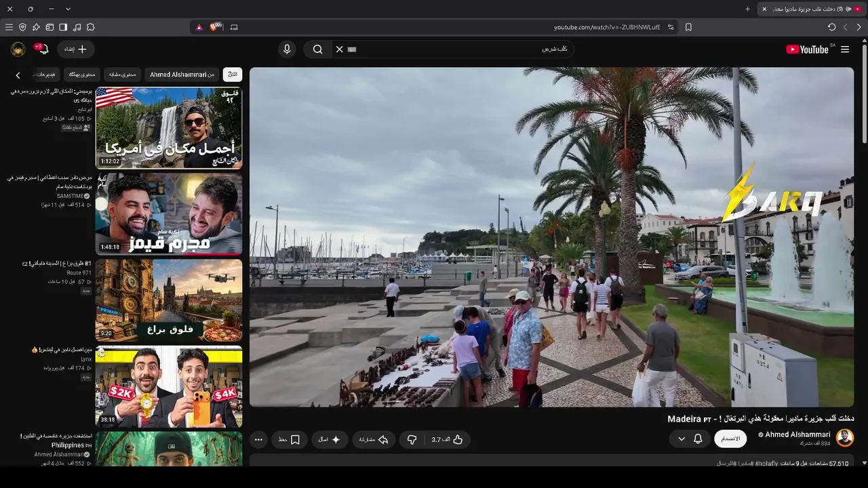
Task: Bookmark this page in the browser toolbar
Action: click(688, 27)
